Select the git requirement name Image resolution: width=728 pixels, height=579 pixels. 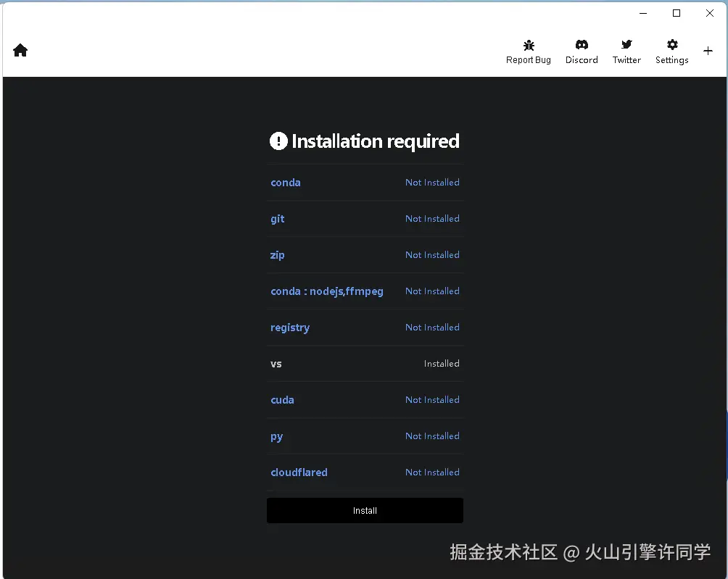[x=278, y=219]
